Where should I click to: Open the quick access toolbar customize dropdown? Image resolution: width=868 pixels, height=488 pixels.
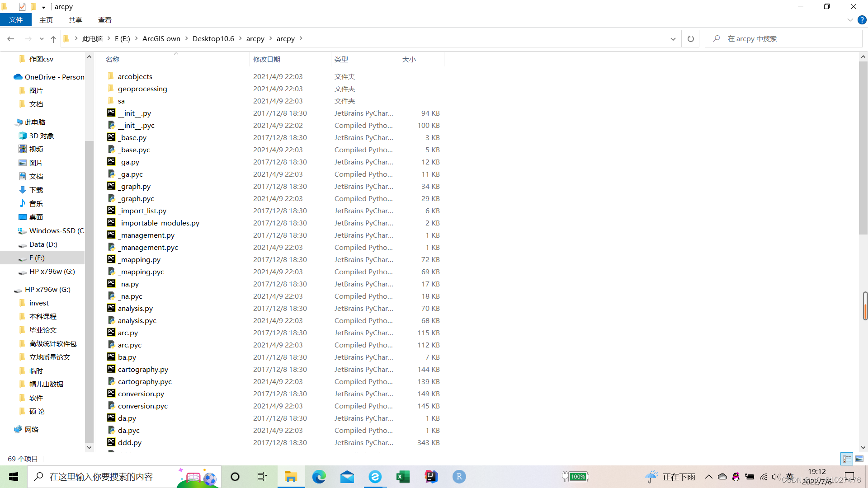pyautogui.click(x=43, y=6)
